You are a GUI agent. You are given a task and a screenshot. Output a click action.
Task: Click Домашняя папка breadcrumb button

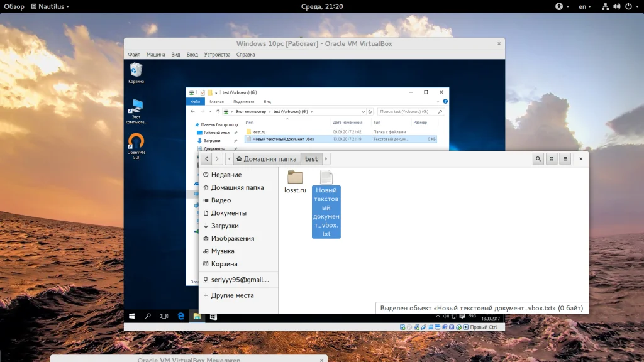tap(266, 159)
